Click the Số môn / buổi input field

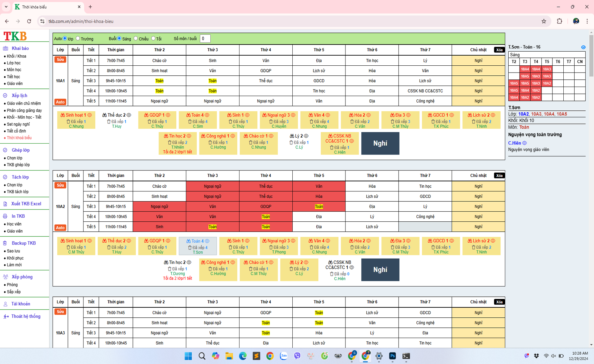click(x=205, y=38)
